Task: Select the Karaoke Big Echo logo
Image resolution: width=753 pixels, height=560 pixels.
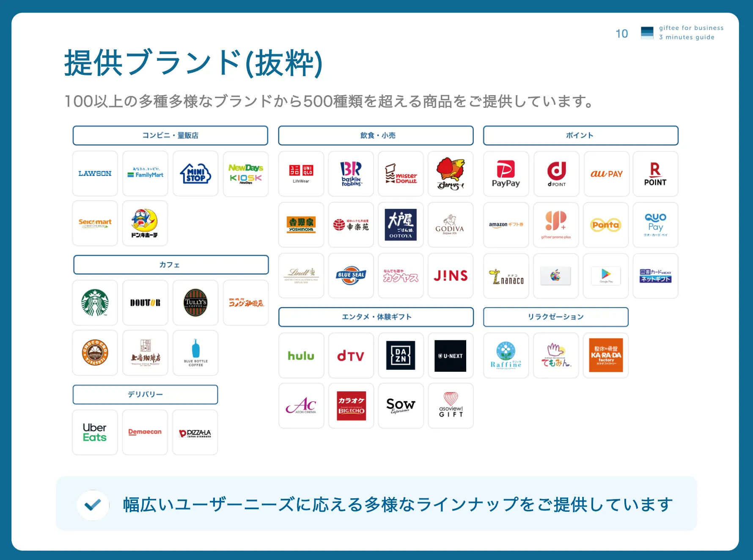Action: pyautogui.click(x=351, y=406)
